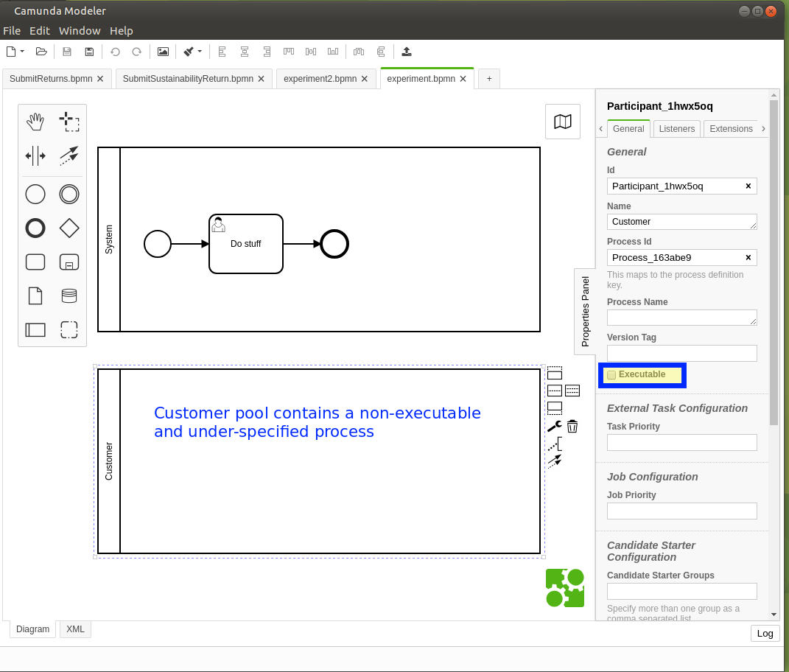Screen dimensions: 789x672
Task: Toggle diagram export as image
Action: click(163, 52)
